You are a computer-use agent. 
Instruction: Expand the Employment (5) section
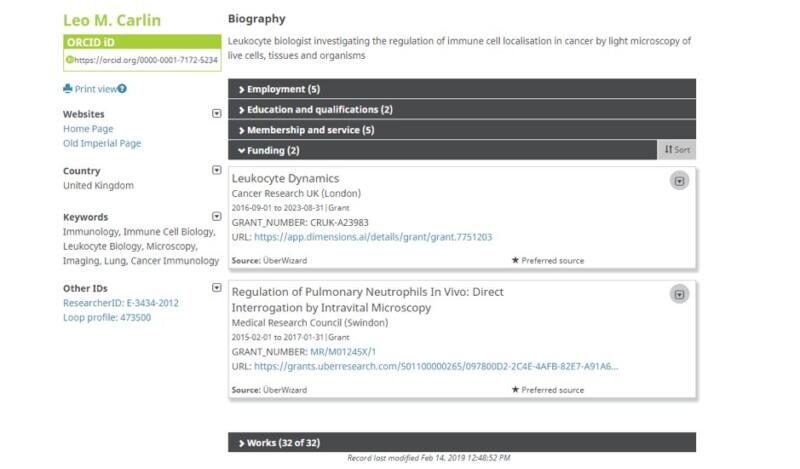pyautogui.click(x=277, y=89)
